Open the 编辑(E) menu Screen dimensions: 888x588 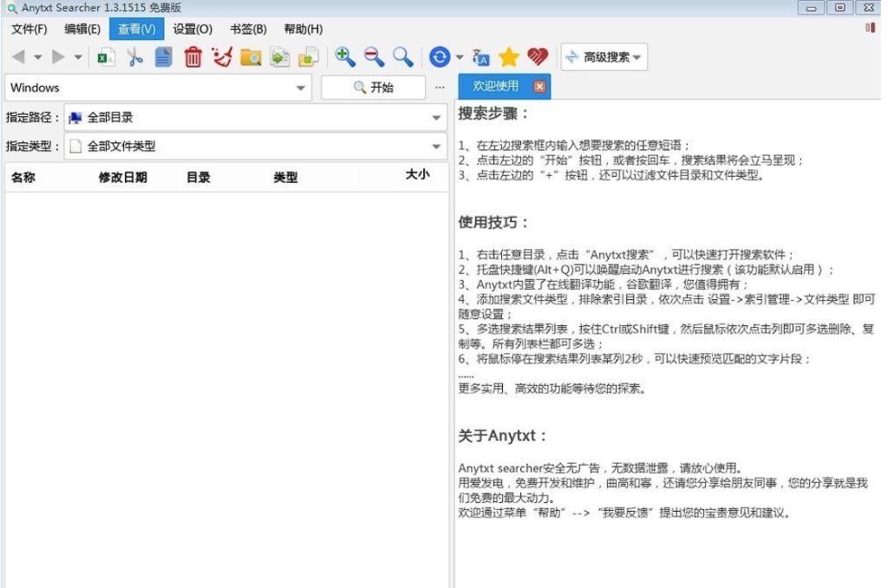82,29
